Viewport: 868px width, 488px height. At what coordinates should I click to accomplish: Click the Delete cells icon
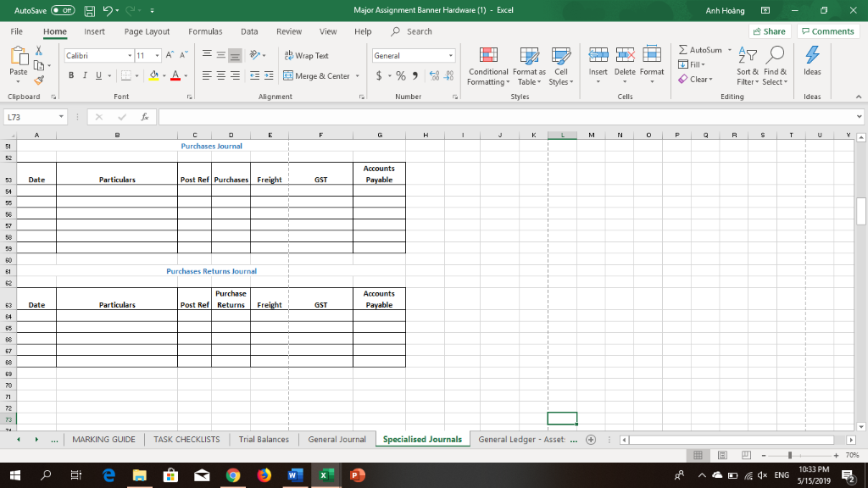pyautogui.click(x=625, y=55)
